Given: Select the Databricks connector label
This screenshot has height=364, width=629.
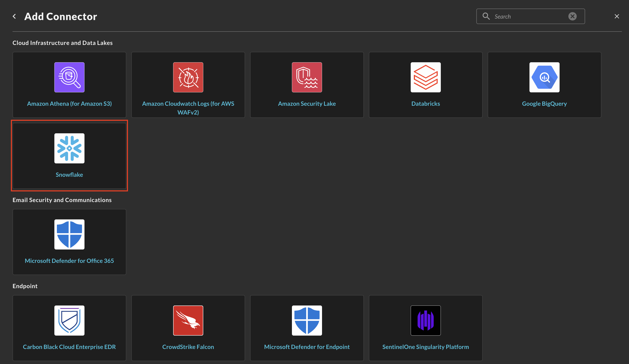Looking at the screenshot, I should tap(426, 104).
